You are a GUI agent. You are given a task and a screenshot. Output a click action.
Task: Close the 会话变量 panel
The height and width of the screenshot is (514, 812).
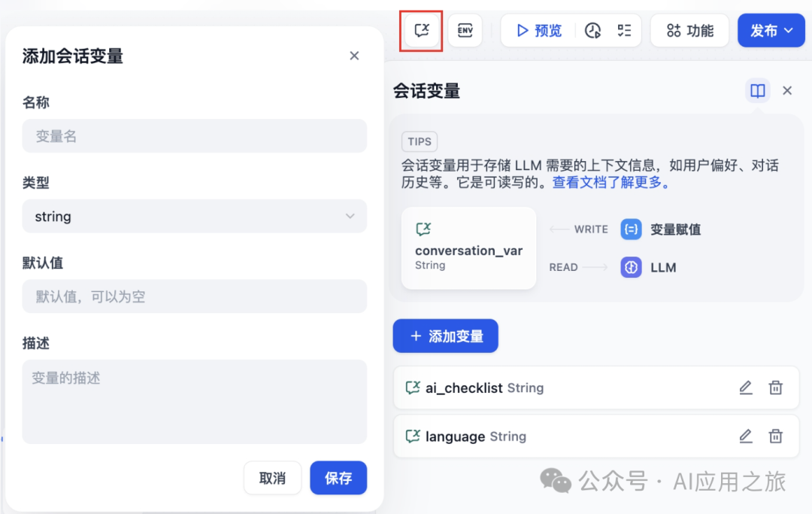(x=787, y=90)
